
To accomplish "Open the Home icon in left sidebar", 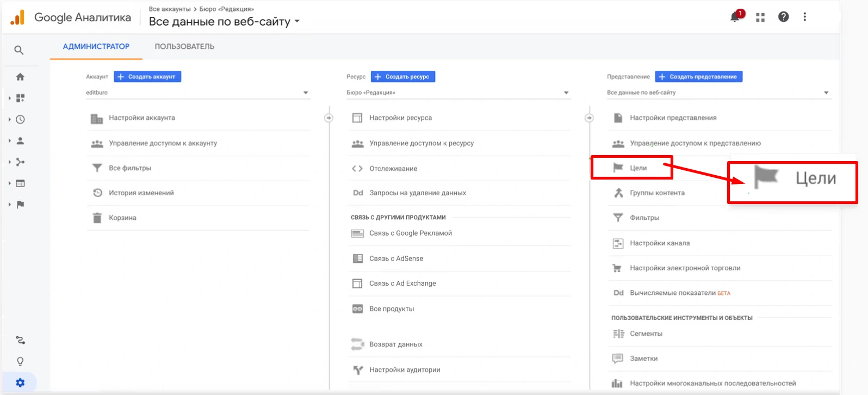I will click(x=20, y=77).
